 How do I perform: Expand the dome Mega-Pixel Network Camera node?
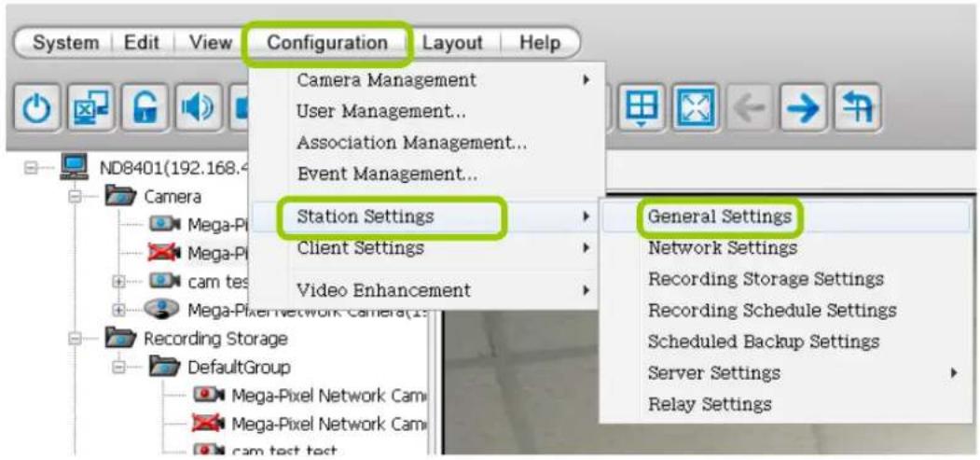point(118,309)
